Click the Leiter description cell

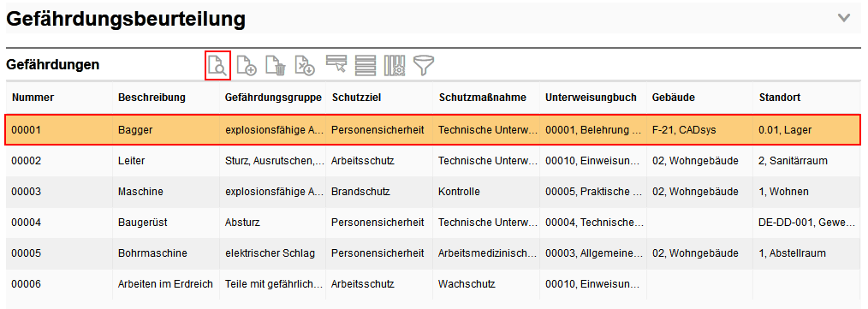tap(166, 161)
